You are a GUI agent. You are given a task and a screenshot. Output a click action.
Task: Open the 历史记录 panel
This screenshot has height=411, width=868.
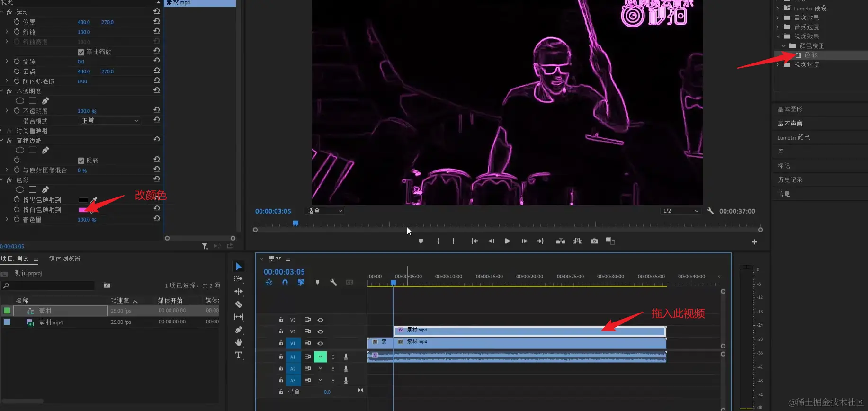(x=790, y=179)
